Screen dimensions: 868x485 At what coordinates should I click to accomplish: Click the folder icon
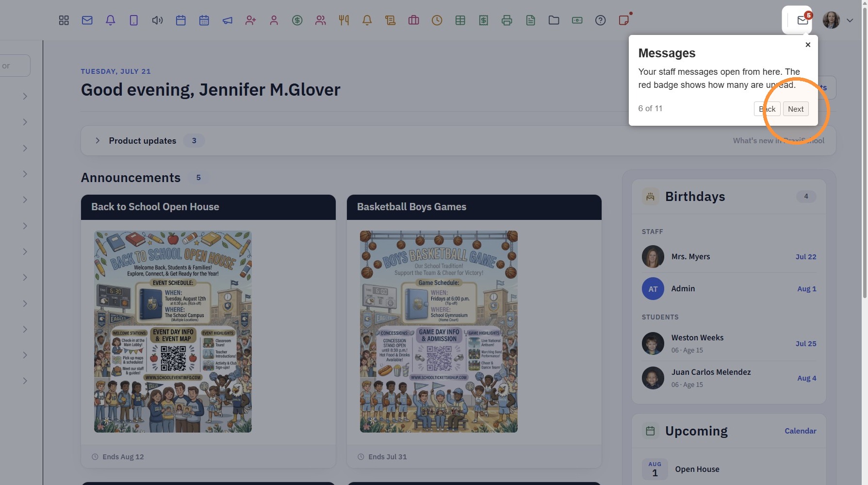coord(554,20)
